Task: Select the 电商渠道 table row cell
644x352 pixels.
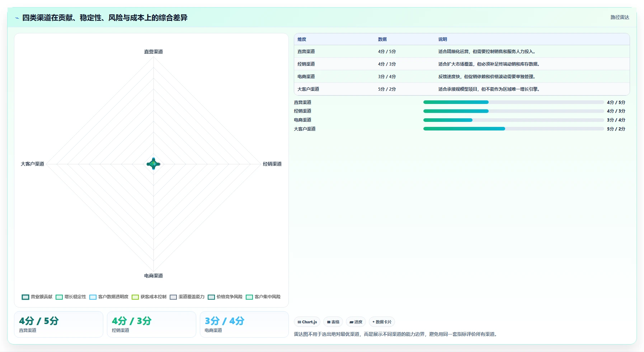Action: click(306, 77)
